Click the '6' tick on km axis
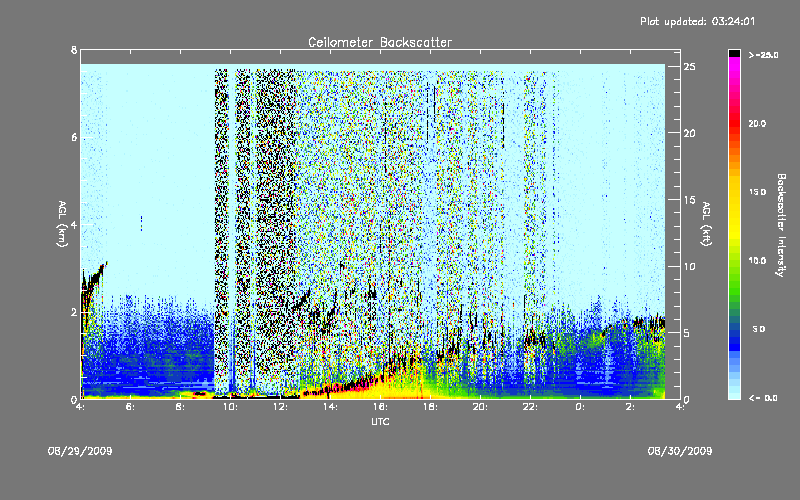 tap(74, 137)
